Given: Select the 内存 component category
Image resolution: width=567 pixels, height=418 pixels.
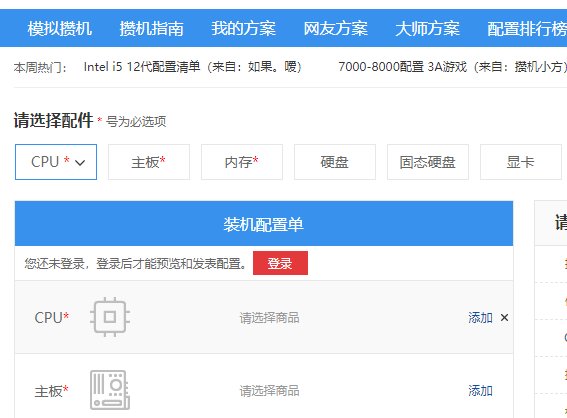Looking at the screenshot, I should pos(242,162).
